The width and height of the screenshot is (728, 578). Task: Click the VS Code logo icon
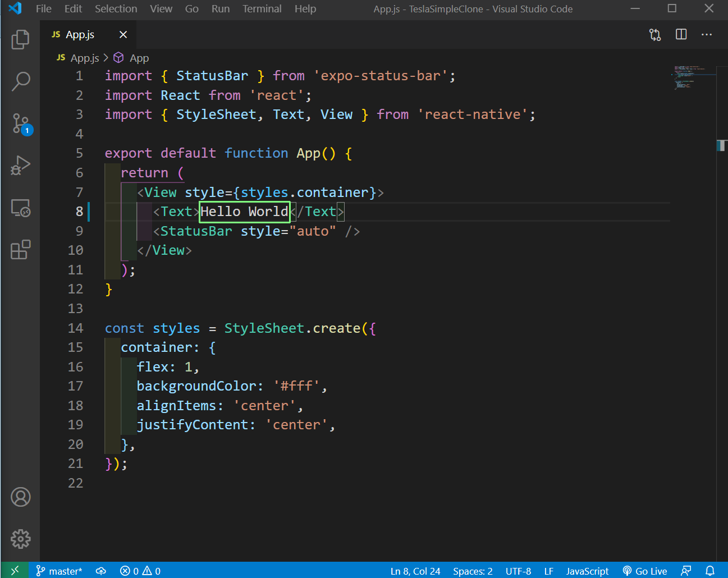(x=15, y=8)
